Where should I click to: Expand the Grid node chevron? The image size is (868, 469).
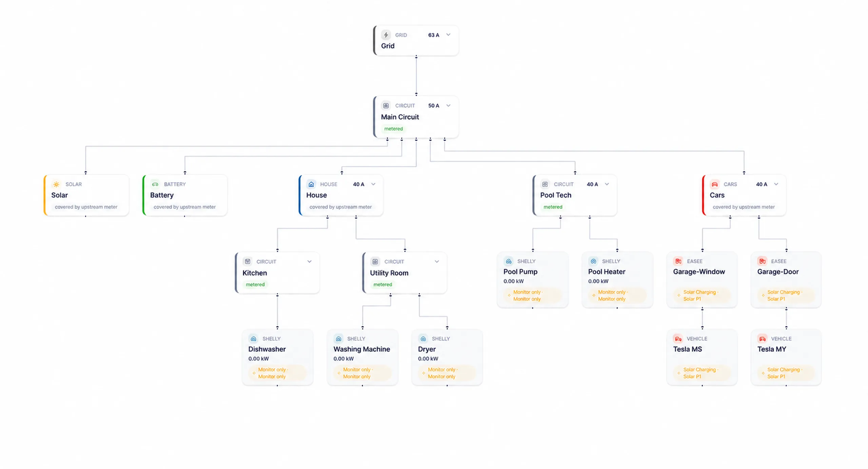pyautogui.click(x=448, y=35)
